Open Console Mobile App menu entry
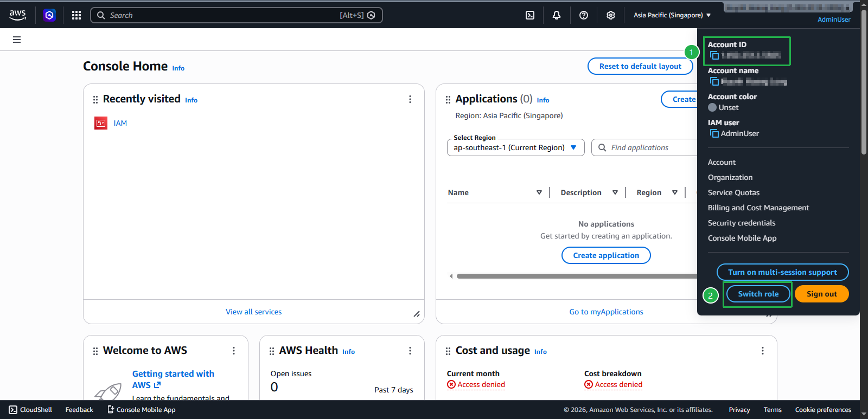Screen dimensions: 868x419 (742, 238)
